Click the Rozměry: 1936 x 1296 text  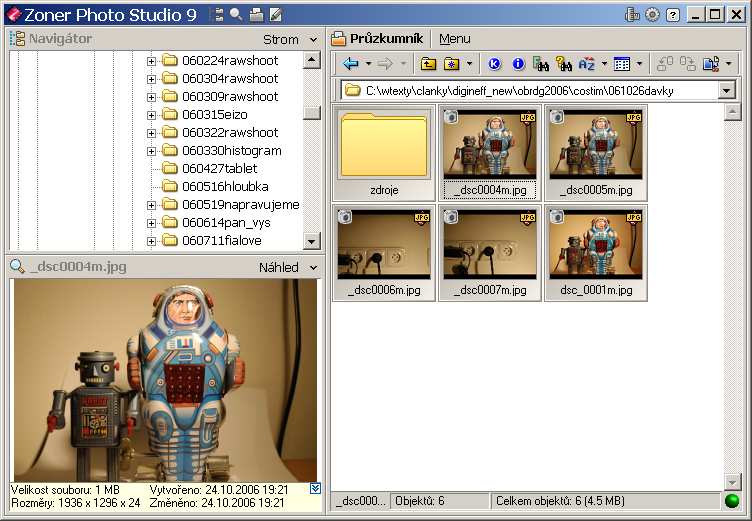pos(75,503)
